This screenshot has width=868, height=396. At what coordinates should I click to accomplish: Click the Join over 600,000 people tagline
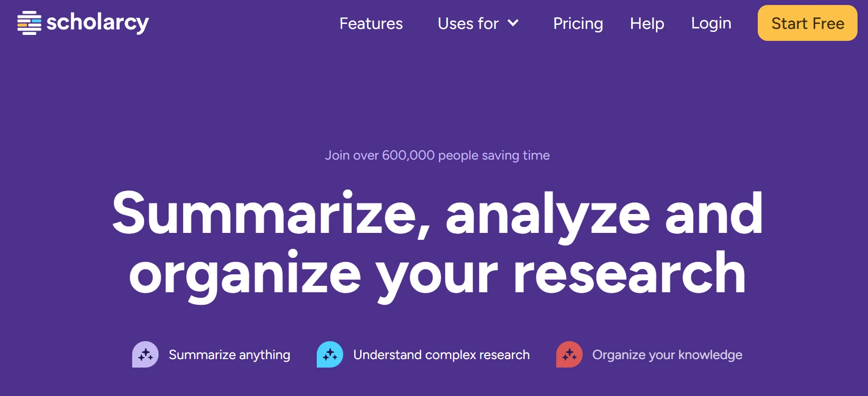point(437,155)
